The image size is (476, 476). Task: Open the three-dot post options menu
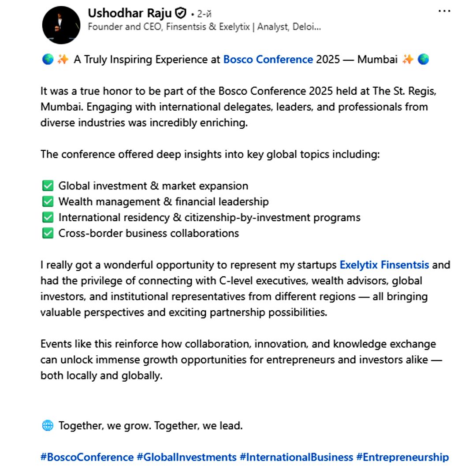[x=444, y=11]
